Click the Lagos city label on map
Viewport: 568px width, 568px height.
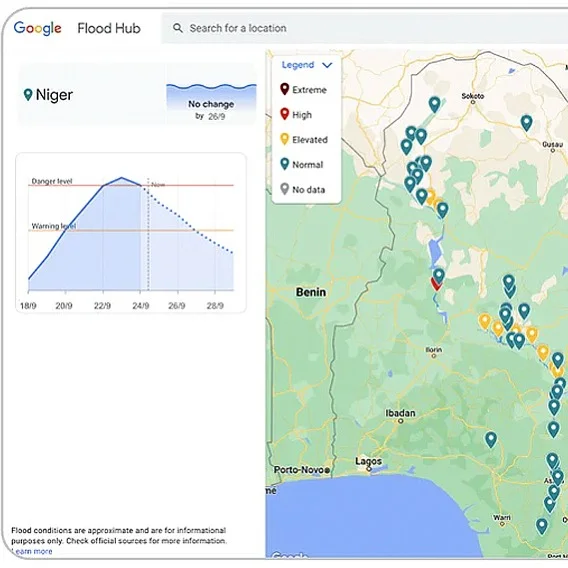(368, 461)
